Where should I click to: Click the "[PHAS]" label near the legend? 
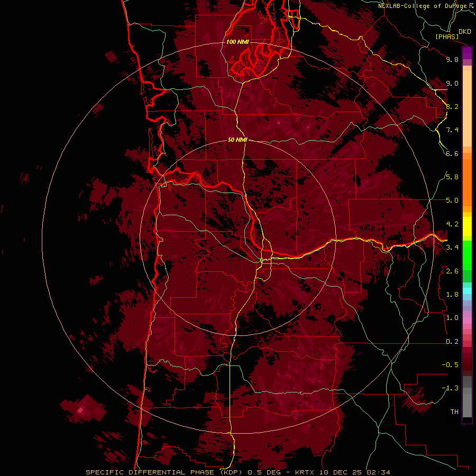447,36
